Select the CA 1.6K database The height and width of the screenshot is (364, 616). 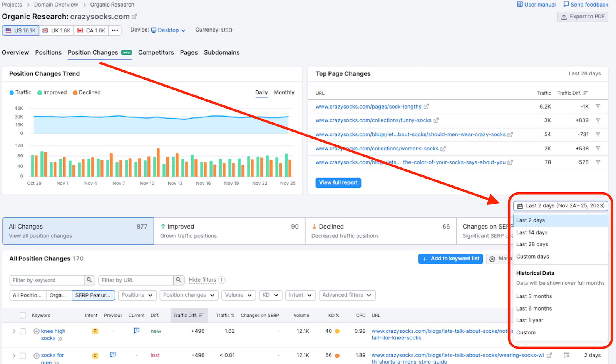tap(91, 30)
